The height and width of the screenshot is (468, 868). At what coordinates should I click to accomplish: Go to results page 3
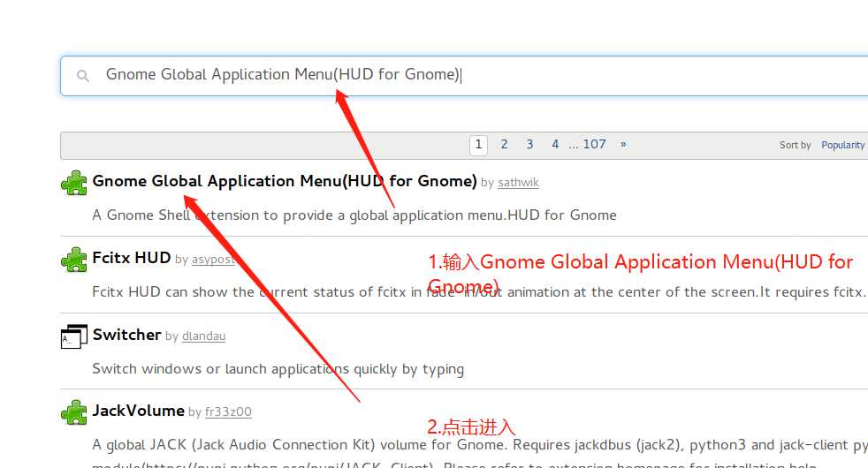point(529,145)
